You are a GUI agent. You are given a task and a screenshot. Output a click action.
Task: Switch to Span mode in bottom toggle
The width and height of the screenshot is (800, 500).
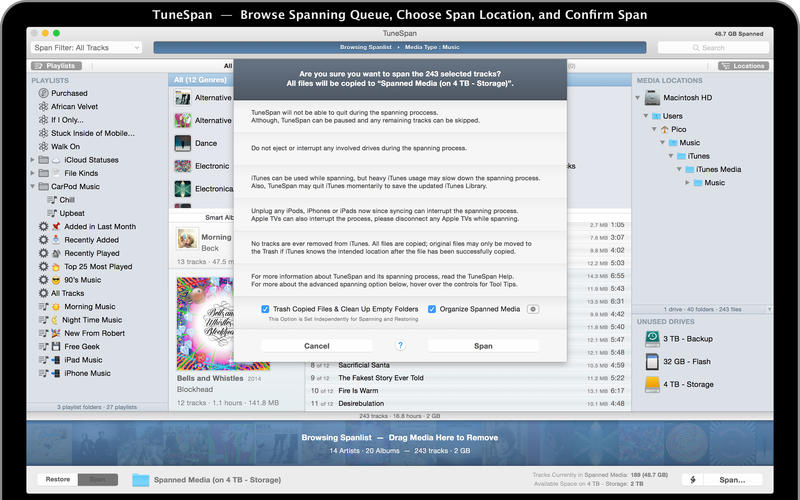(97, 480)
